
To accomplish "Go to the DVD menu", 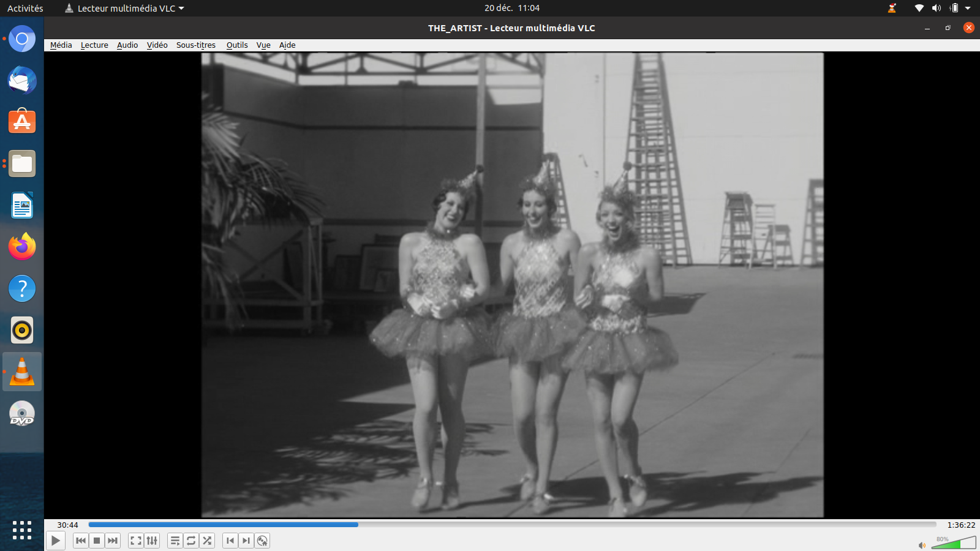I will coord(262,541).
